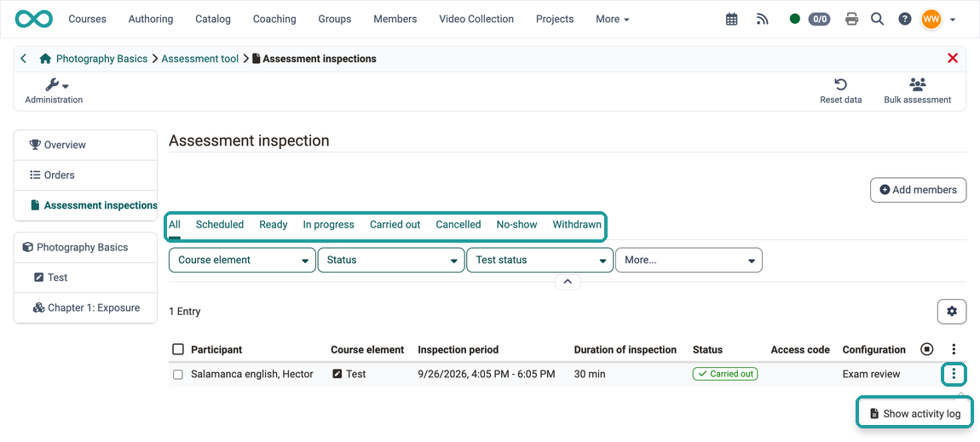Switch to the In progress tab
This screenshot has width=980, height=442.
(328, 225)
